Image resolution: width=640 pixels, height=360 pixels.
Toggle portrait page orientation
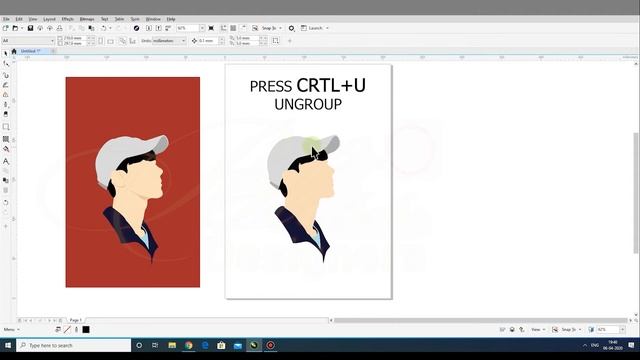(101, 41)
